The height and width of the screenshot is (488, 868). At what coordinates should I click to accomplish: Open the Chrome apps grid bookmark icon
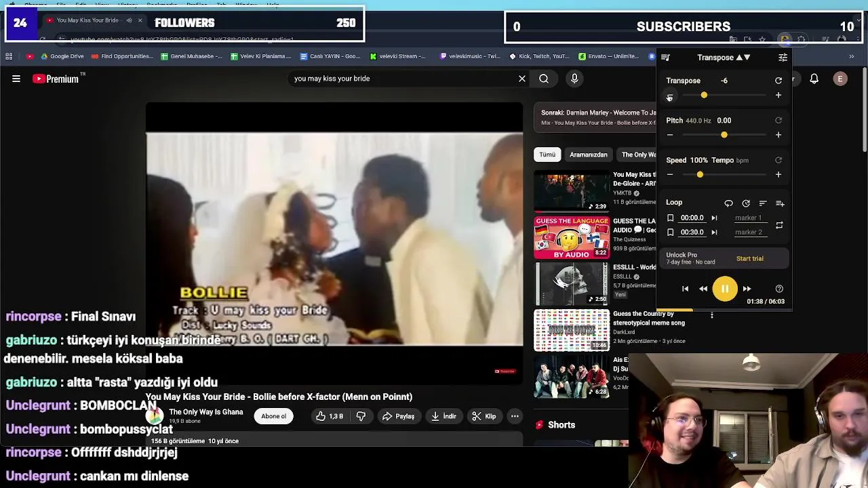pyautogui.click(x=9, y=56)
